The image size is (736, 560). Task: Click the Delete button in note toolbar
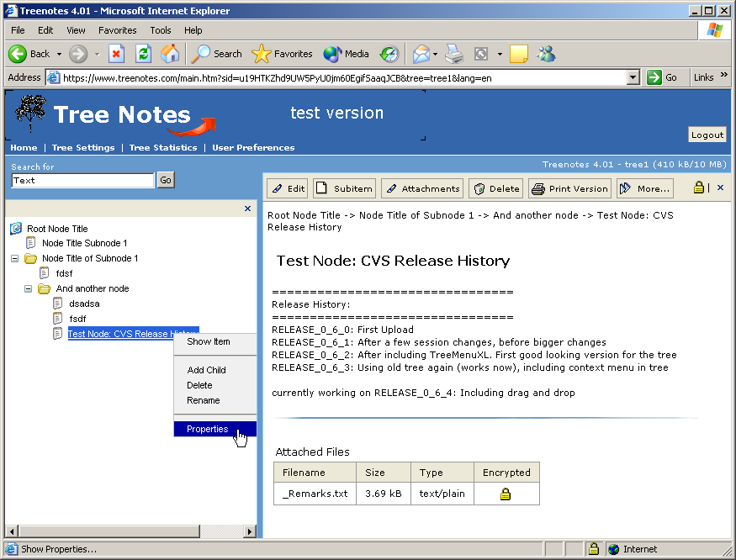coord(495,188)
